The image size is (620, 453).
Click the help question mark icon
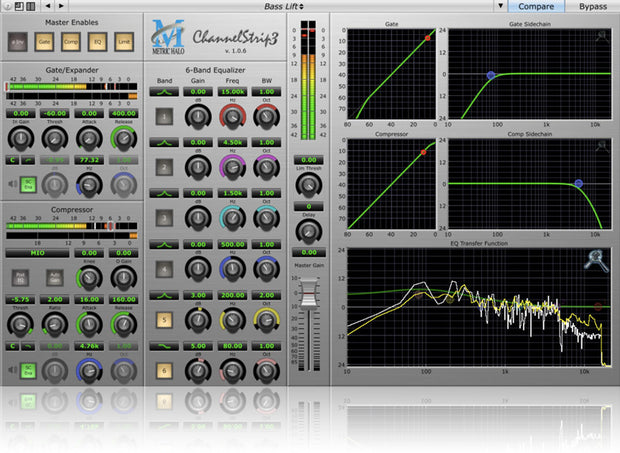[x=8, y=6]
